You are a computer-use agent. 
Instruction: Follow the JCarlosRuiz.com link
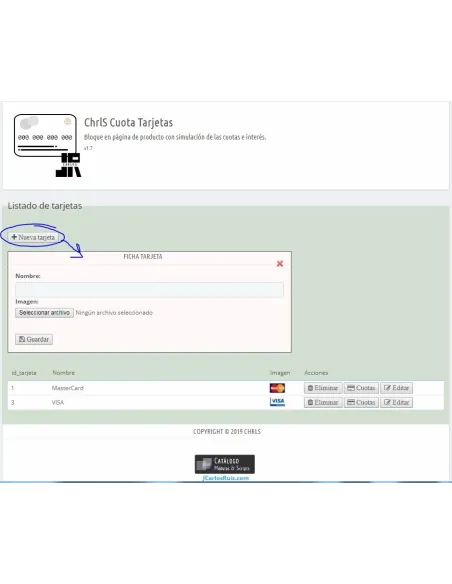225,478
